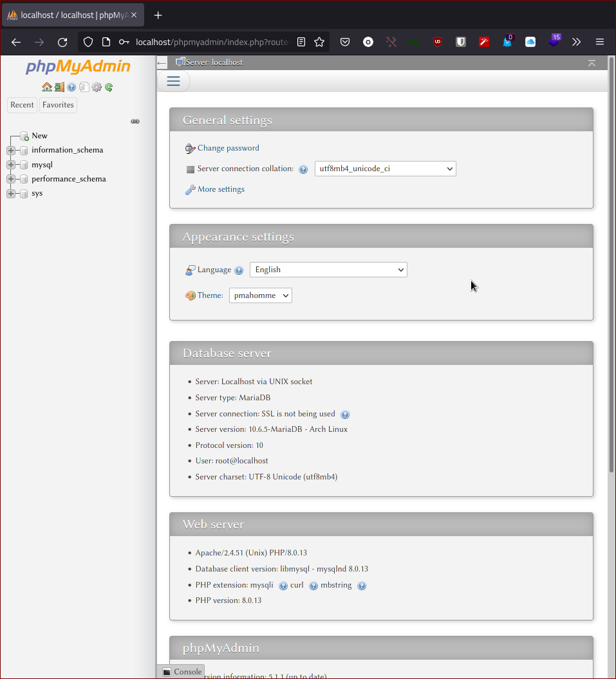
Task: Click Server: localhost breadcrumb
Action: (214, 63)
